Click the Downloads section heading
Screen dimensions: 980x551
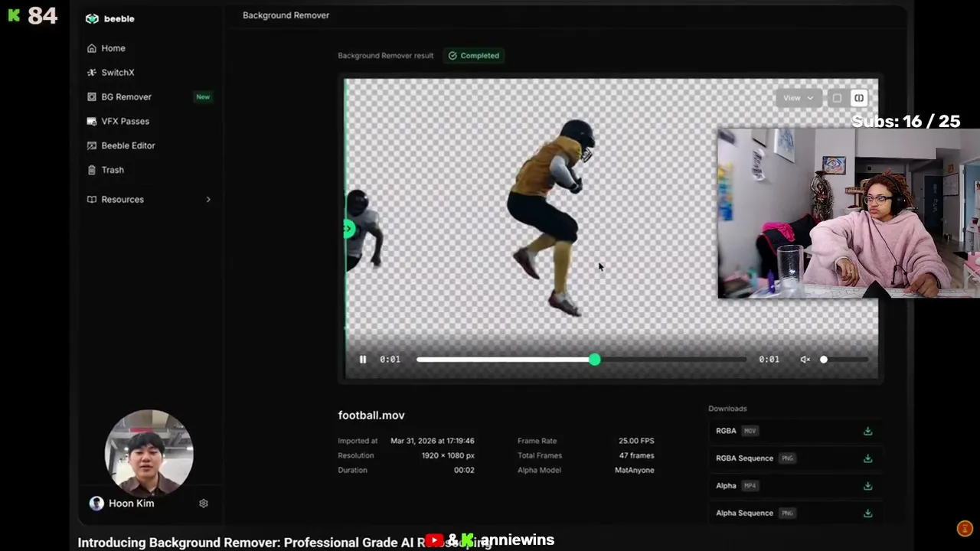click(x=727, y=409)
